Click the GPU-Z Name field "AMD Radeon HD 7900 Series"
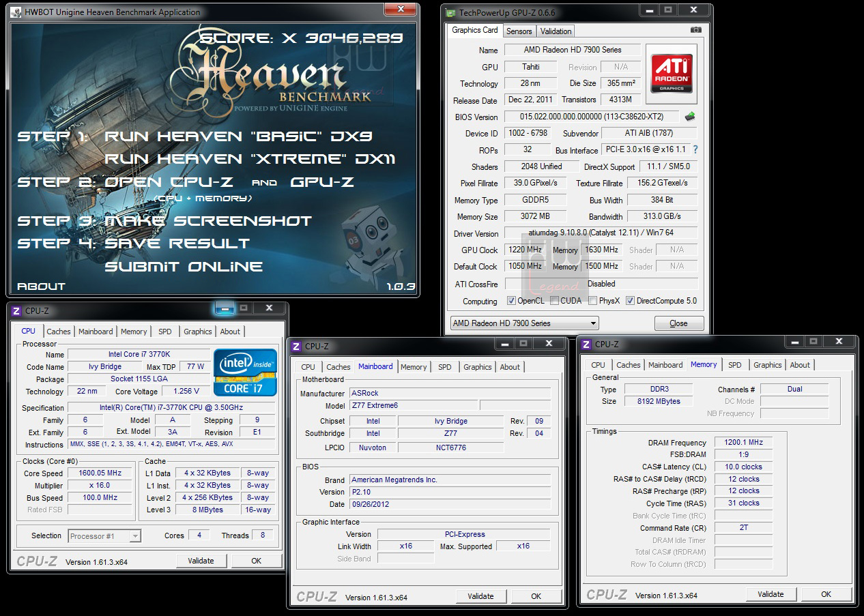The height and width of the screenshot is (616, 864). (x=573, y=50)
